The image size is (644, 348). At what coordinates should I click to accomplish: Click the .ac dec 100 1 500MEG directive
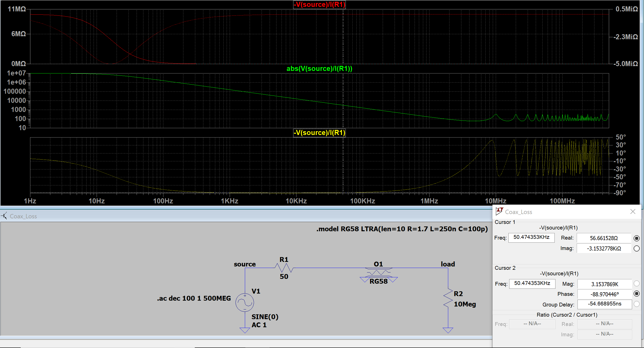[194, 298]
